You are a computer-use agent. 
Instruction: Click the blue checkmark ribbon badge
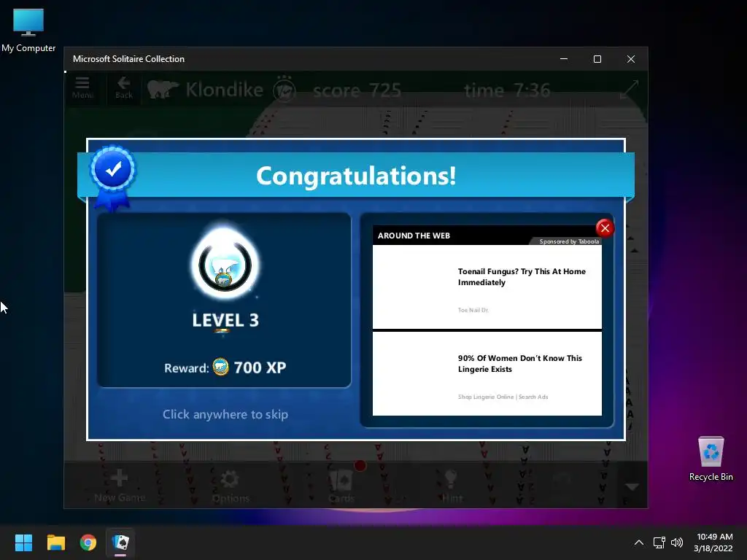coord(113,177)
